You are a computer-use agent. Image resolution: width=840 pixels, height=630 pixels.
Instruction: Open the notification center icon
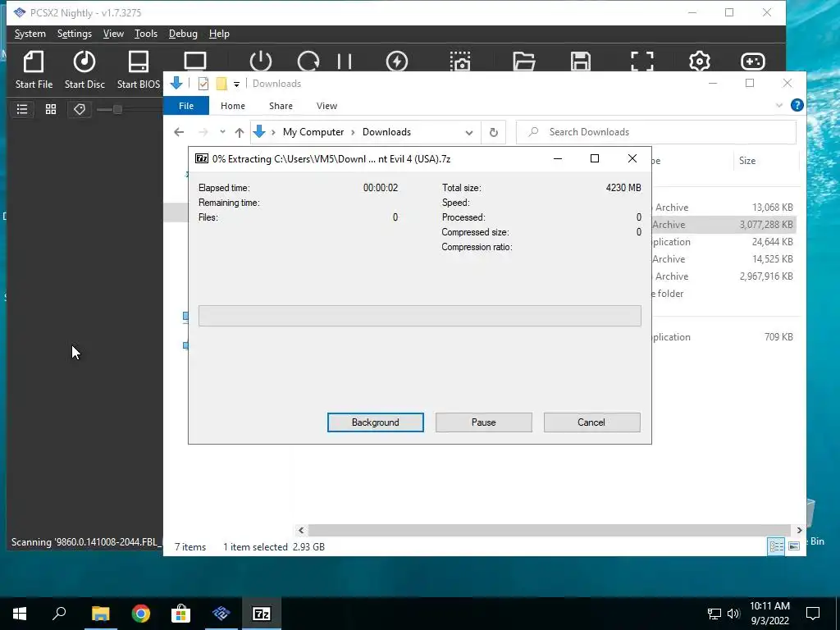[x=813, y=614]
